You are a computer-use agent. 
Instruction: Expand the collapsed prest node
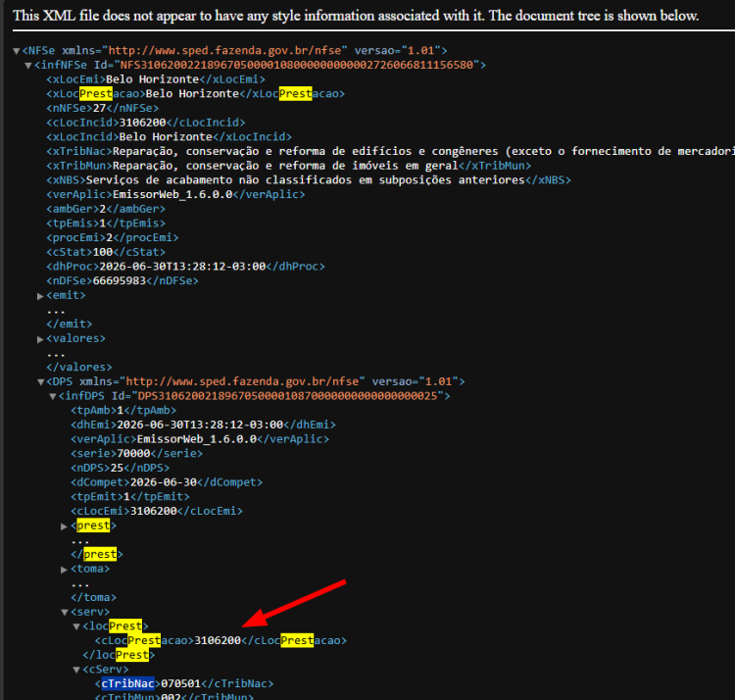pos(65,526)
